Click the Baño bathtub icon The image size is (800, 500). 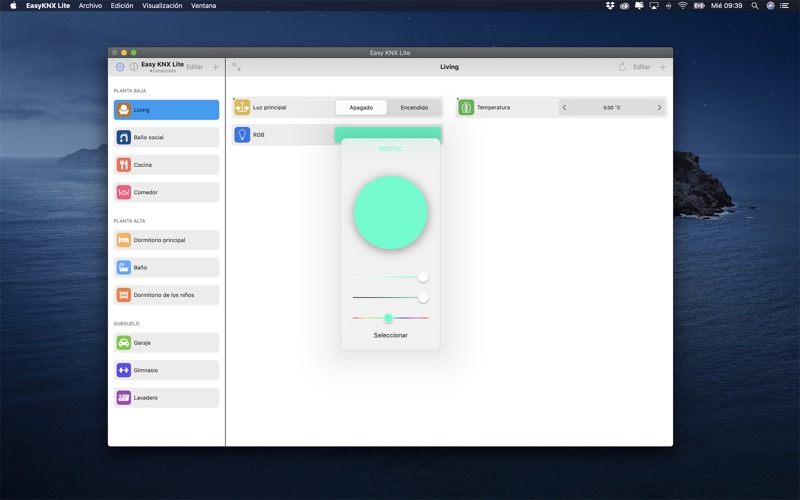tap(123, 267)
